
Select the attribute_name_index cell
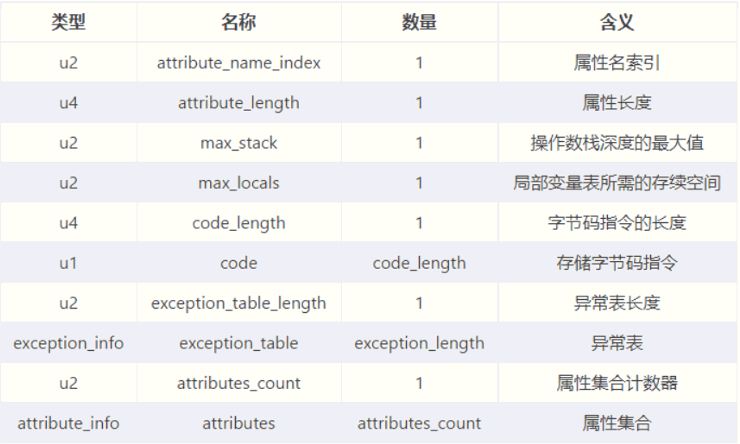tap(239, 63)
